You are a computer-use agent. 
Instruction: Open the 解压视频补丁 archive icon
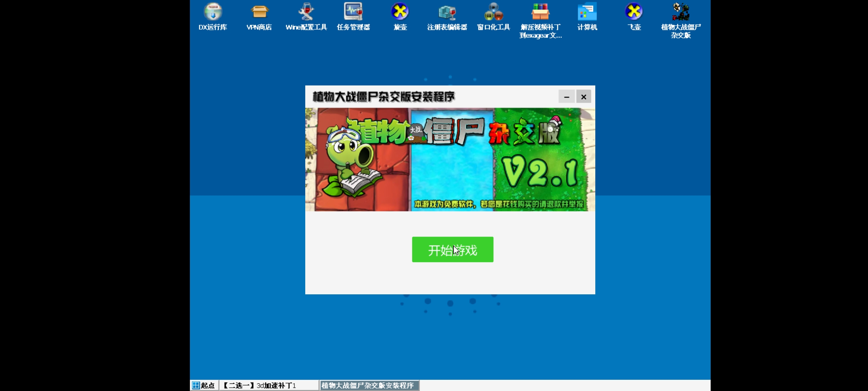[540, 12]
